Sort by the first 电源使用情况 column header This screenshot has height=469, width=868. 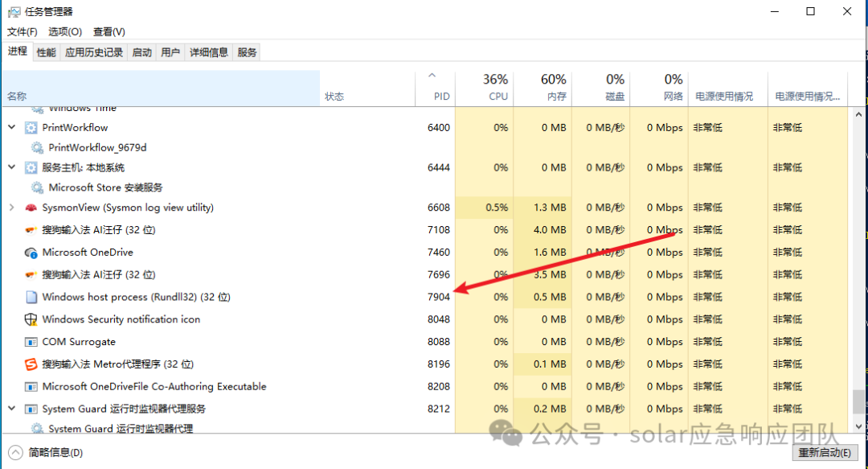pyautogui.click(x=727, y=88)
